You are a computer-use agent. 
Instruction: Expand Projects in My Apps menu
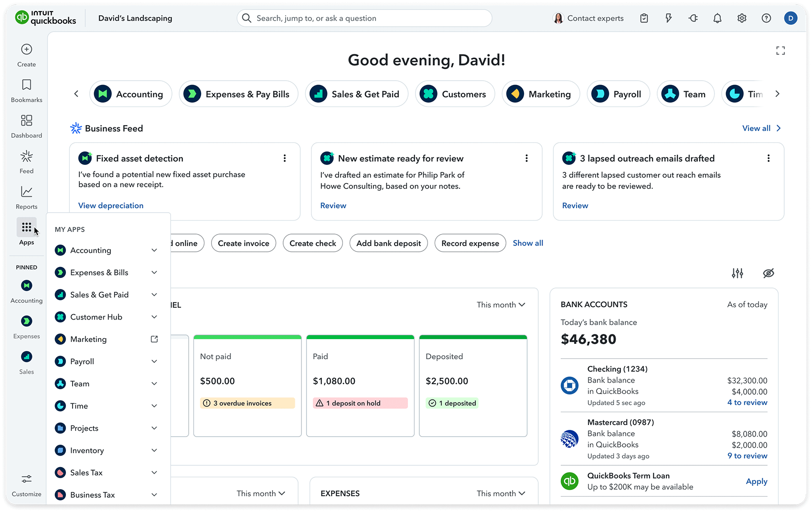pos(154,428)
